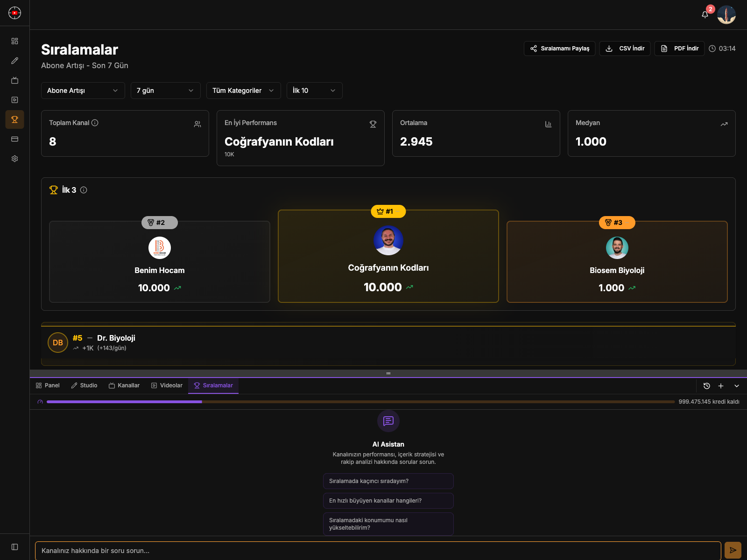This screenshot has height=560, width=747.
Task: Click the info icon next to Toplam Kanal
Action: [95, 123]
